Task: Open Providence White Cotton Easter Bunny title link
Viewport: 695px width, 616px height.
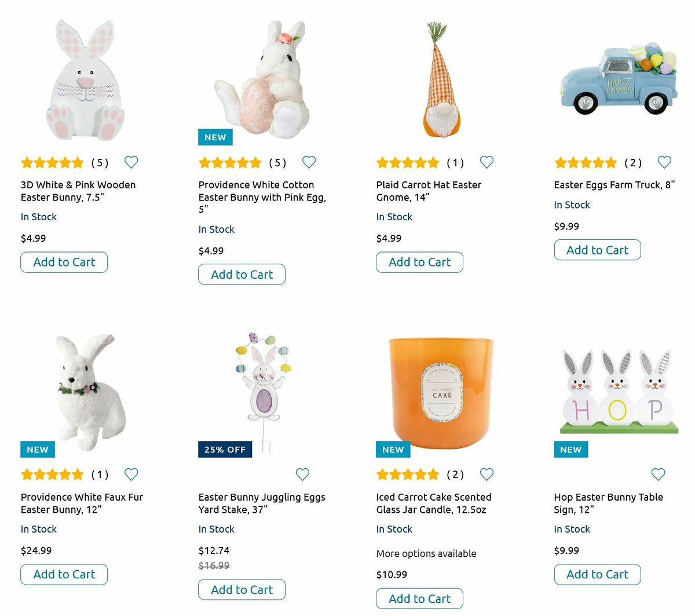Action: coord(262,191)
